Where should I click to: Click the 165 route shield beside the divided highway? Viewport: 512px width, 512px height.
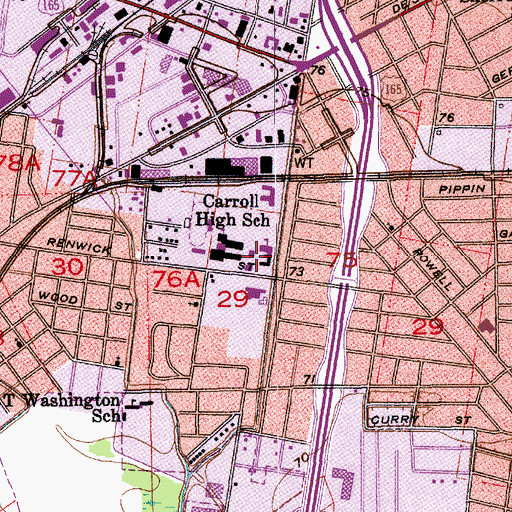(x=393, y=89)
